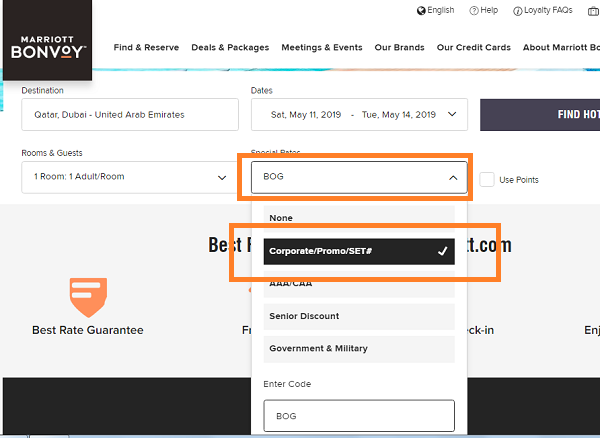Choose Corporate/Promo/SET# rate option

pyautogui.click(x=359, y=251)
